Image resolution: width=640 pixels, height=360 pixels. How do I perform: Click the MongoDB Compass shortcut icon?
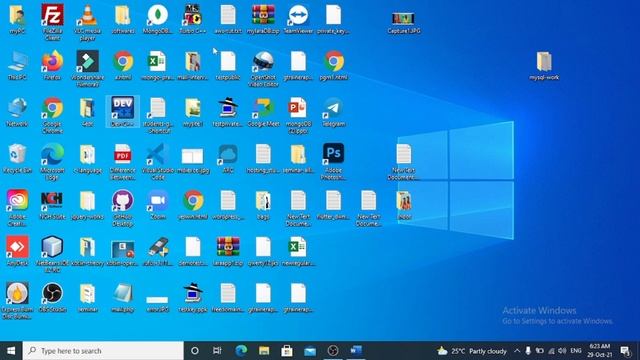158,16
